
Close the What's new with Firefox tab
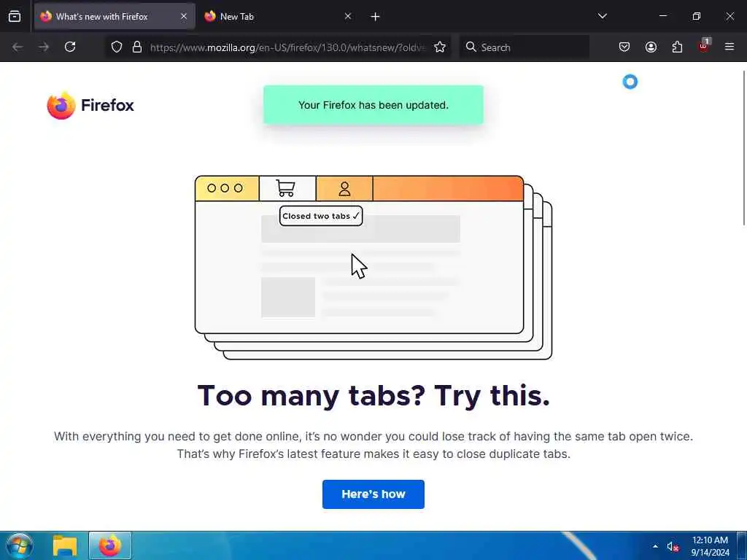184,17
